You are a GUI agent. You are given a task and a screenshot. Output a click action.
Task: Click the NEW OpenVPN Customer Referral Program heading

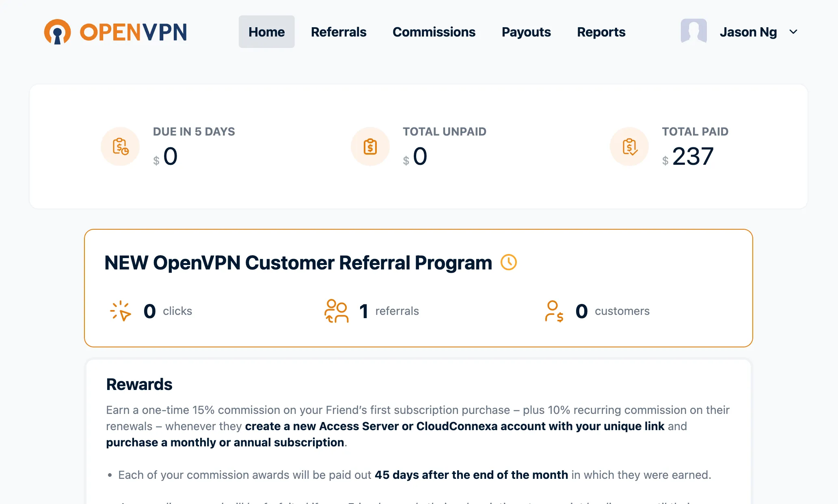(x=298, y=263)
